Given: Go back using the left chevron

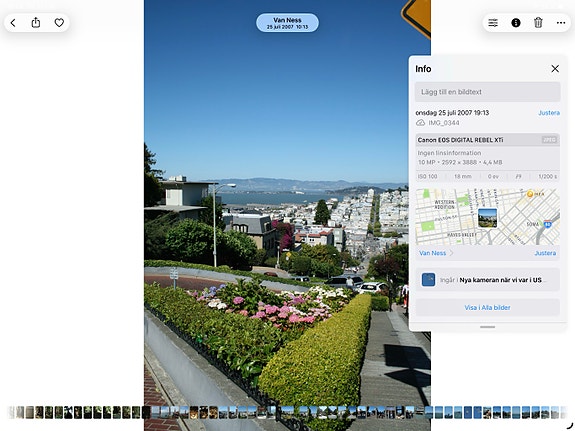Looking at the screenshot, I should [x=13, y=23].
